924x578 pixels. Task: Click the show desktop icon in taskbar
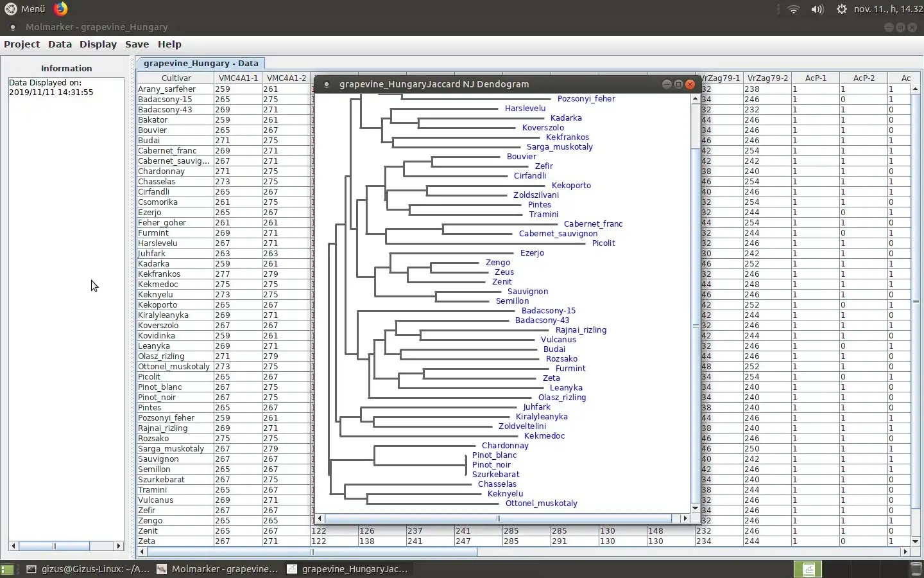pyautogui.click(x=6, y=569)
